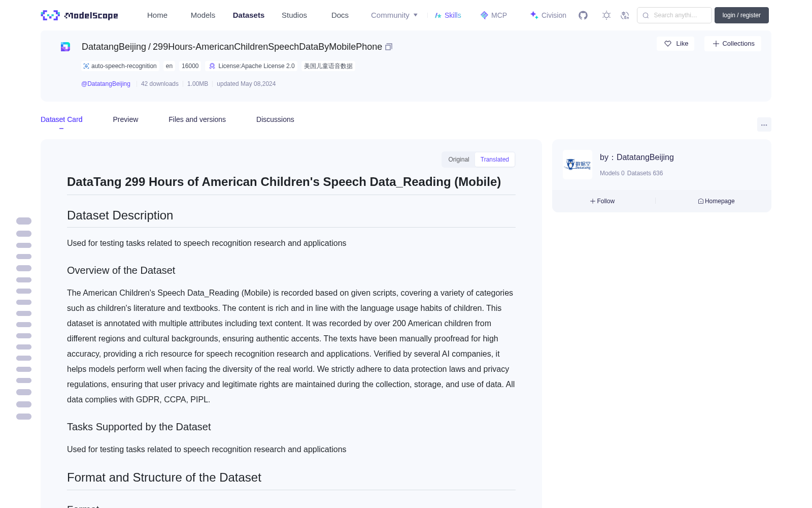Click the "Overview of the Dataset" heading
The width and height of the screenshot is (812, 508).
point(121,270)
